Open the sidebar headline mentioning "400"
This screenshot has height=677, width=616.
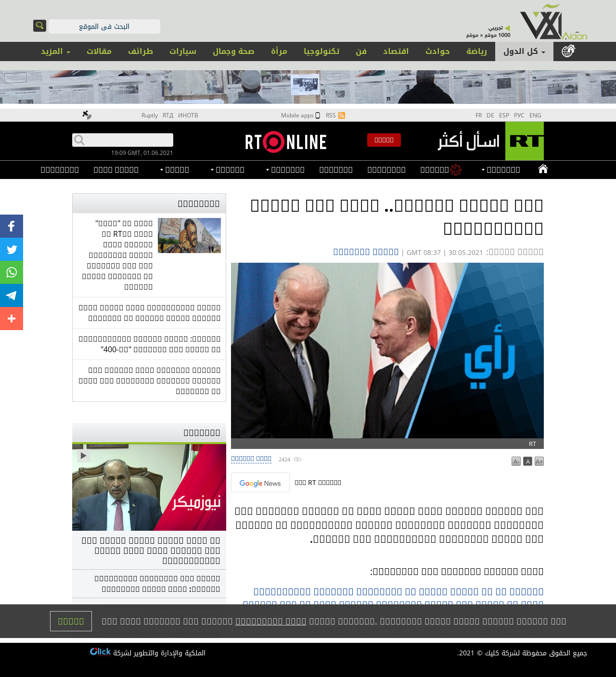tap(149, 344)
